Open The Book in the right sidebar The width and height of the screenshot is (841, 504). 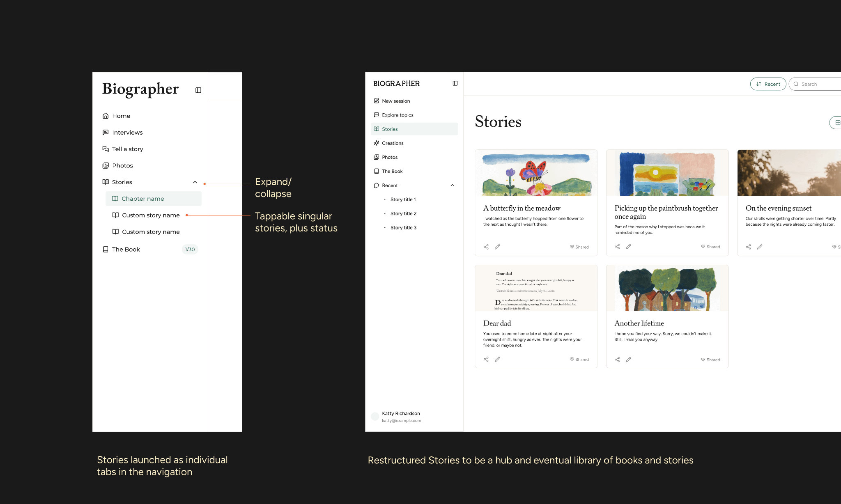(x=388, y=171)
